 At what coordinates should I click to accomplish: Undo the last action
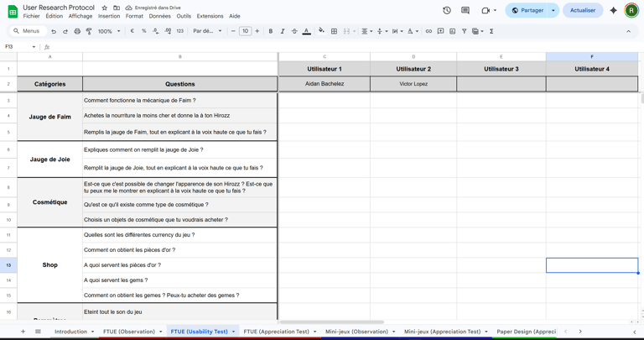[x=54, y=31]
